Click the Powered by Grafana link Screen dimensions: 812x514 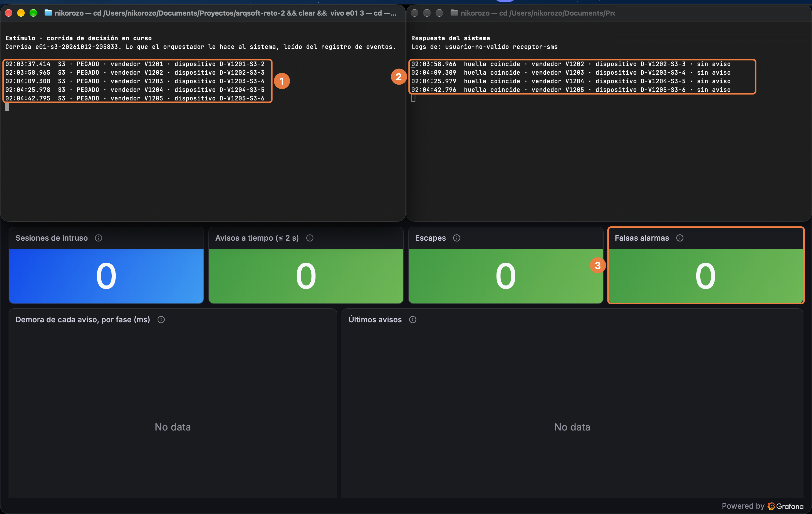tap(762, 506)
